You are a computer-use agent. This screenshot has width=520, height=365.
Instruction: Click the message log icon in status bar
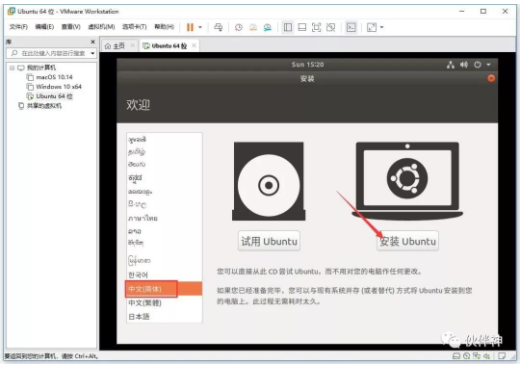[502, 356]
